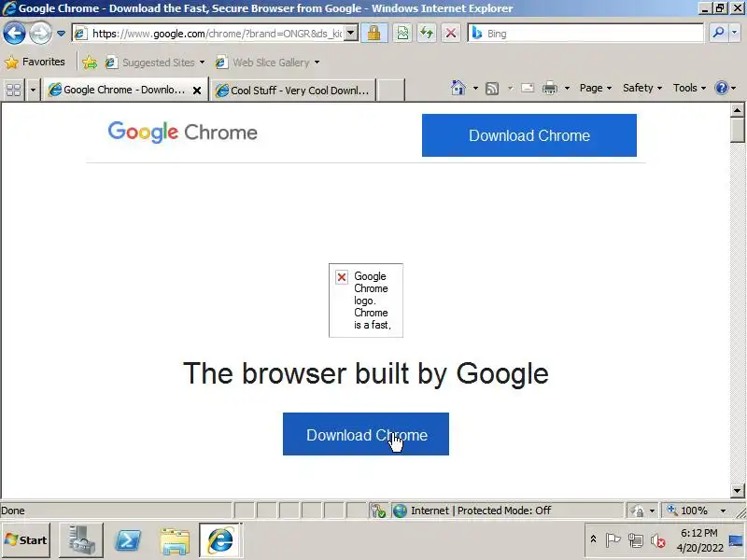Expand Suggested Sites dropdown arrow
The image size is (747, 560).
pyautogui.click(x=202, y=63)
